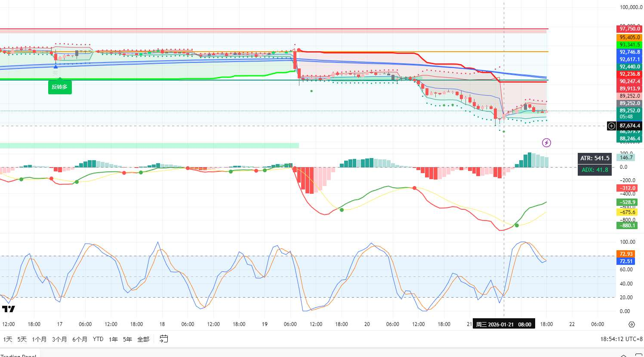Click the 17 date on the time axis
The height and width of the screenshot is (357, 644).
click(60, 324)
